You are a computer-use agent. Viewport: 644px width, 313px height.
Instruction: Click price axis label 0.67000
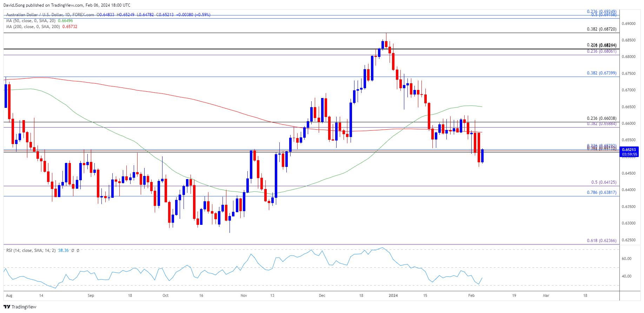click(x=629, y=90)
